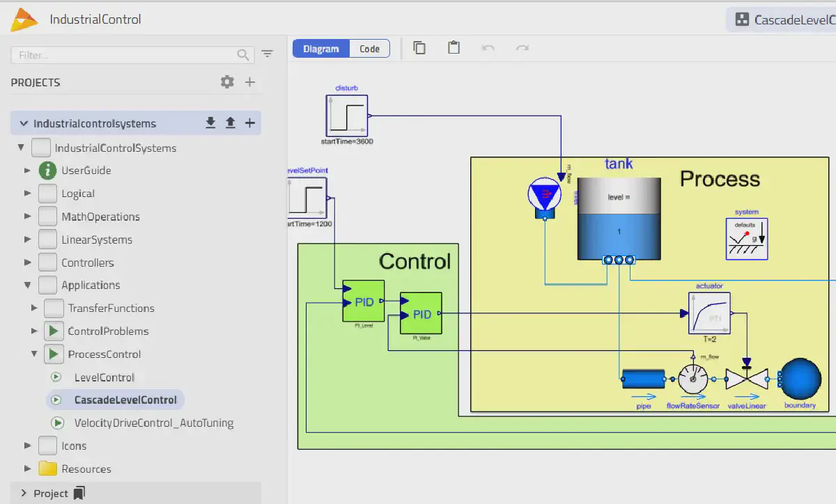Viewport: 836px width, 504px height.
Task: Click the PROJECTS heading text
Action: click(x=36, y=82)
